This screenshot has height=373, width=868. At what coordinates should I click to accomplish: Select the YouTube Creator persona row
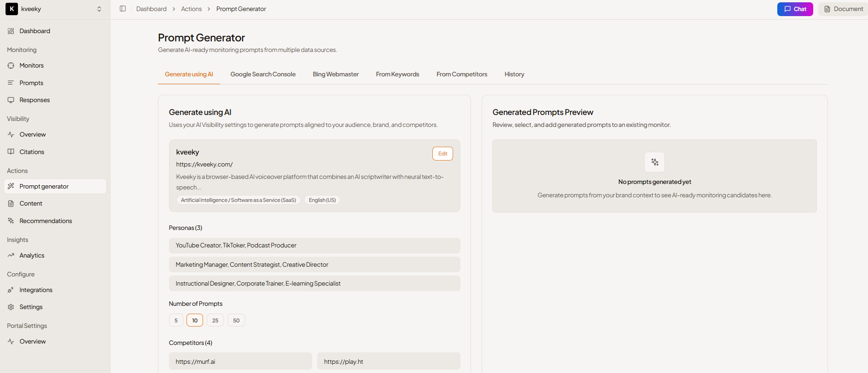314,246
